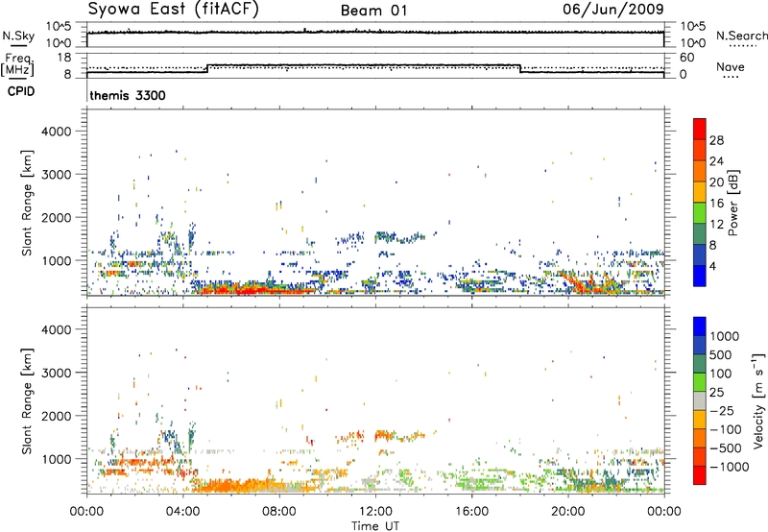Click the 'Power [dB]' colorbar title
This screenshot has height=532, width=768.
pyautogui.click(x=732, y=203)
